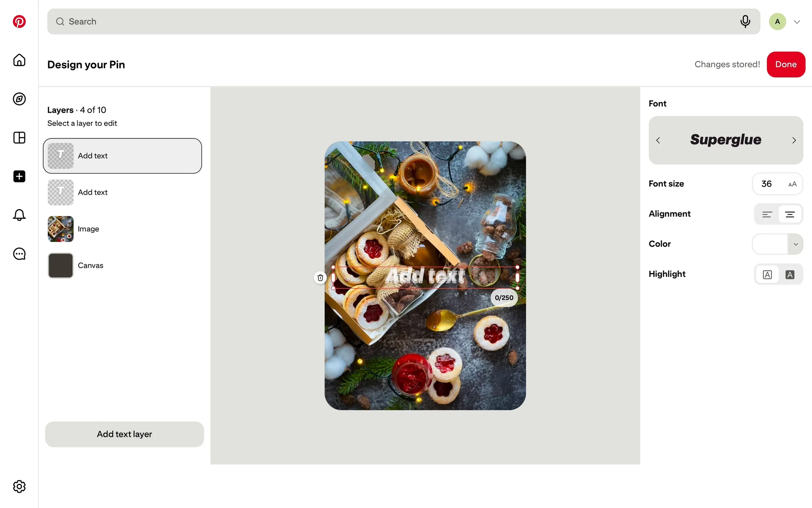Click the Font size field showing 36
812x508 pixels.
777,184
